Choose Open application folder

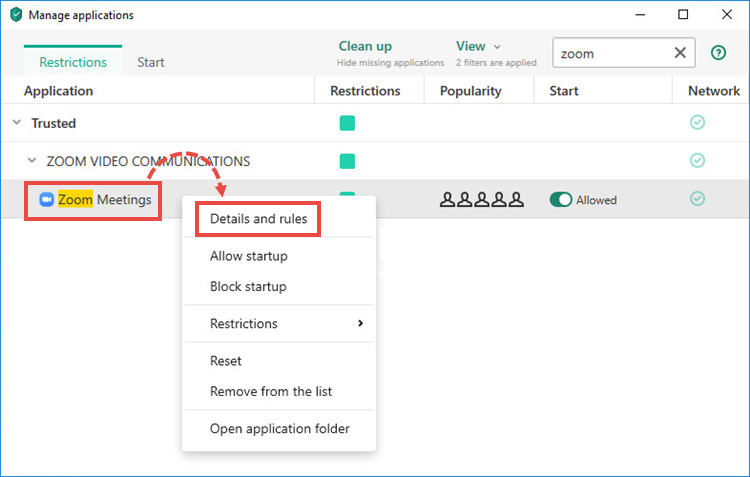(280, 429)
